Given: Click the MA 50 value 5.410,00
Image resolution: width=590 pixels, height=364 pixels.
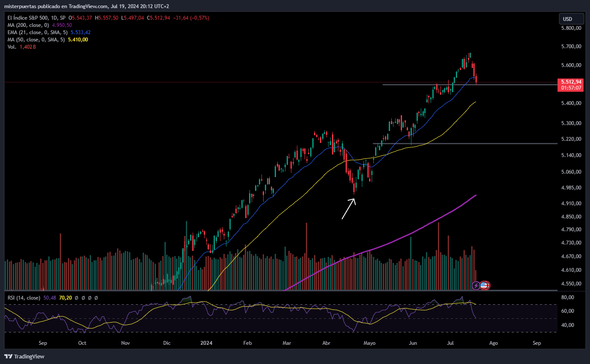Looking at the screenshot, I should pyautogui.click(x=78, y=40).
